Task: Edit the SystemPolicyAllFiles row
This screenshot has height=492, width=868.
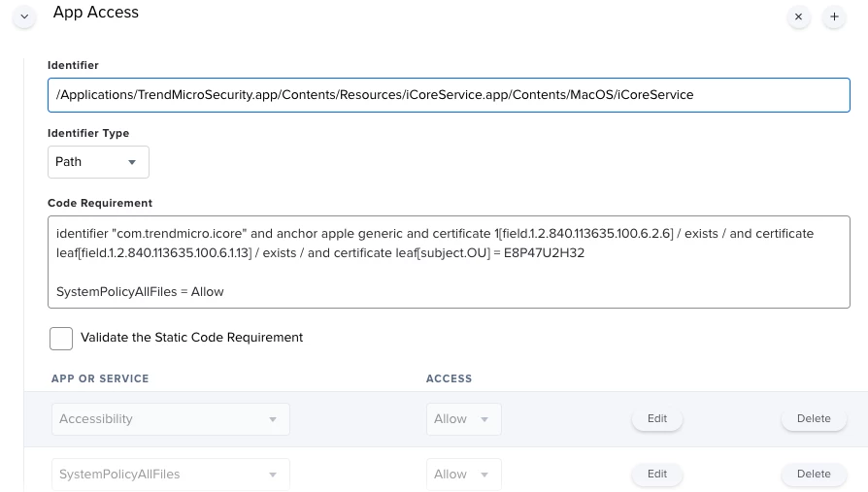Action: coord(657,475)
